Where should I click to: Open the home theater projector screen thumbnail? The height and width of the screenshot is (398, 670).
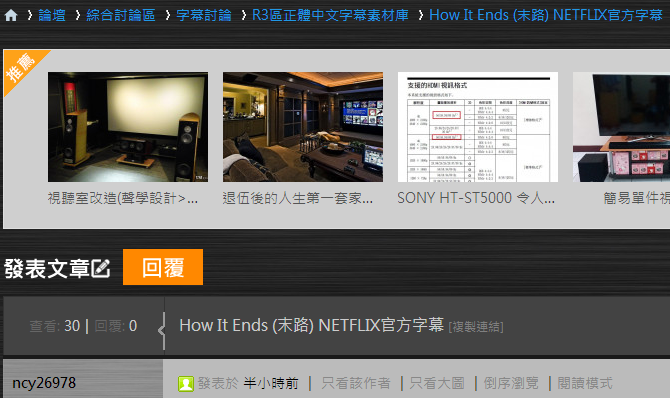coord(128,127)
